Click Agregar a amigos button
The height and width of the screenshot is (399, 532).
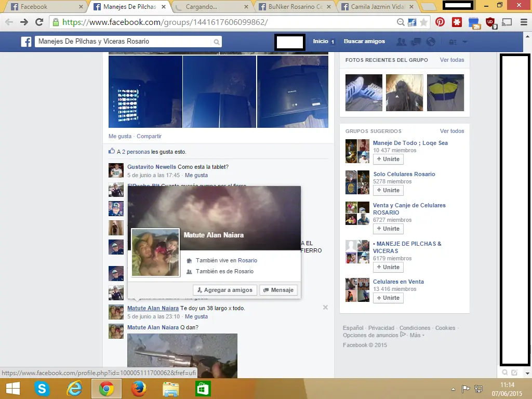[225, 290]
